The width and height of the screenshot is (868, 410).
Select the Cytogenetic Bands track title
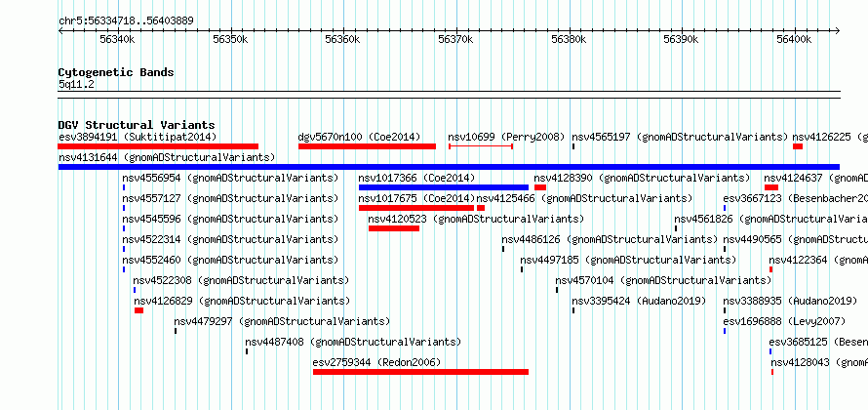pos(116,72)
